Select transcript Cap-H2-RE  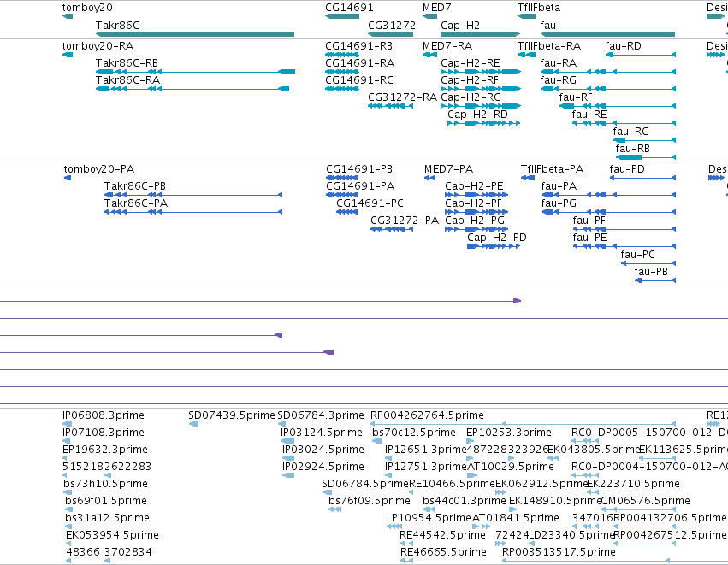coord(481,72)
